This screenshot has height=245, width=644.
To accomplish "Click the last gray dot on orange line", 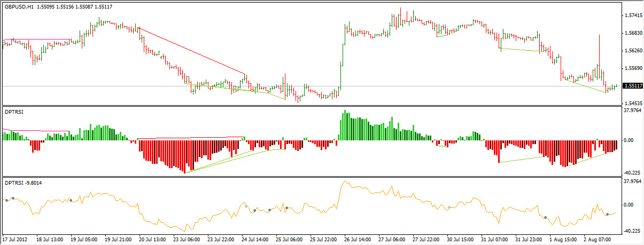I will click(x=607, y=214).
